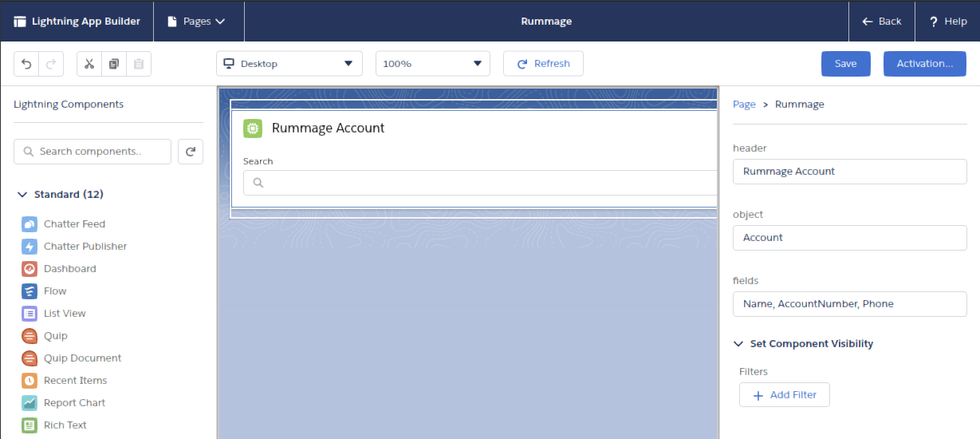Image resolution: width=980 pixels, height=439 pixels.
Task: Click the Undo arrow icon
Action: coord(26,64)
